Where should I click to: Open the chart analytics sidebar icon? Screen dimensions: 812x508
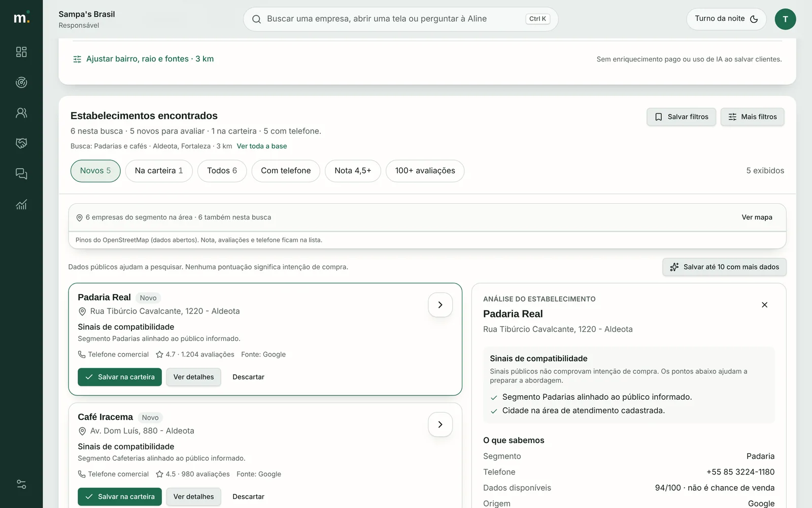[21, 204]
